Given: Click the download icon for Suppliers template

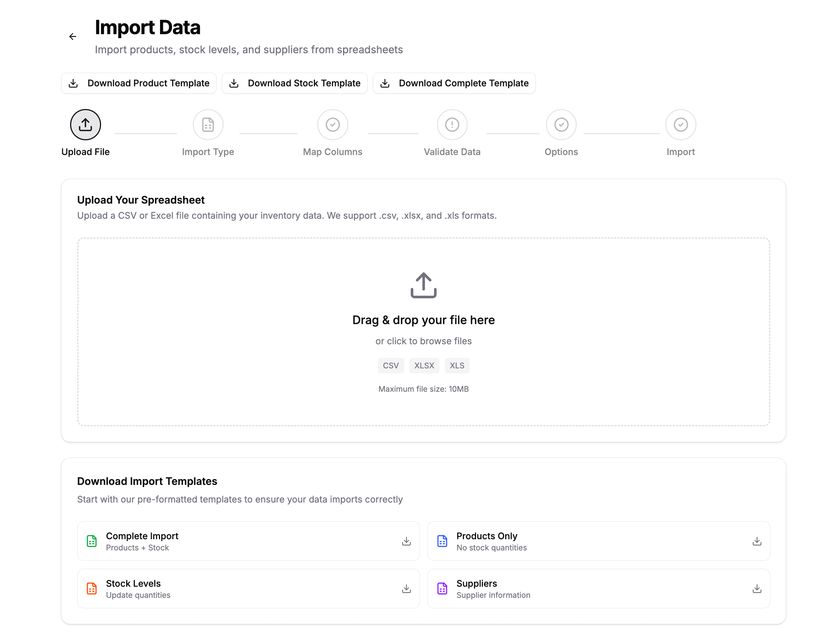Looking at the screenshot, I should click(757, 588).
